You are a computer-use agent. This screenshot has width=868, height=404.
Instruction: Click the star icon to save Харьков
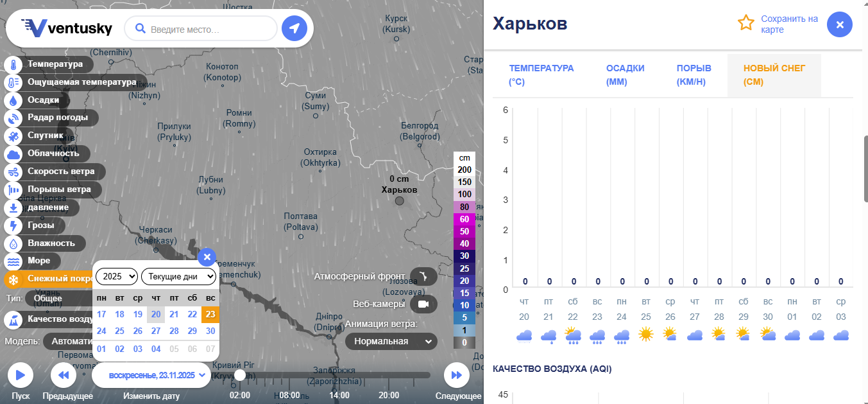pos(745,24)
